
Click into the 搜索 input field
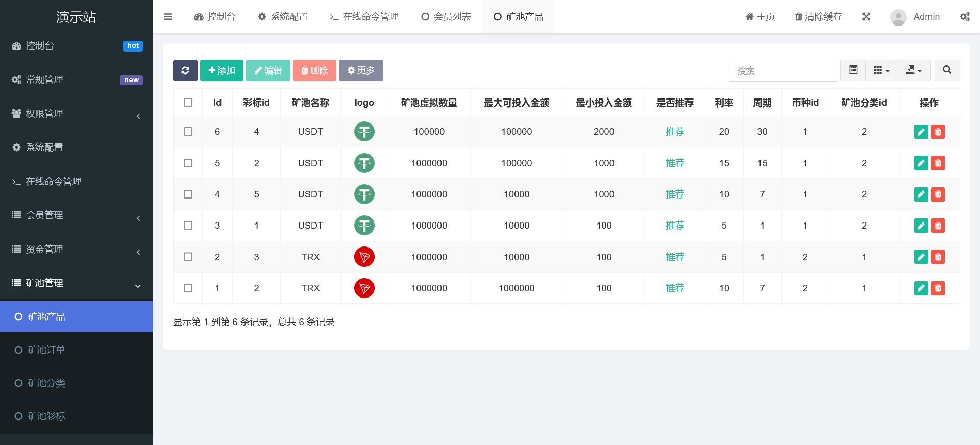tap(782, 70)
